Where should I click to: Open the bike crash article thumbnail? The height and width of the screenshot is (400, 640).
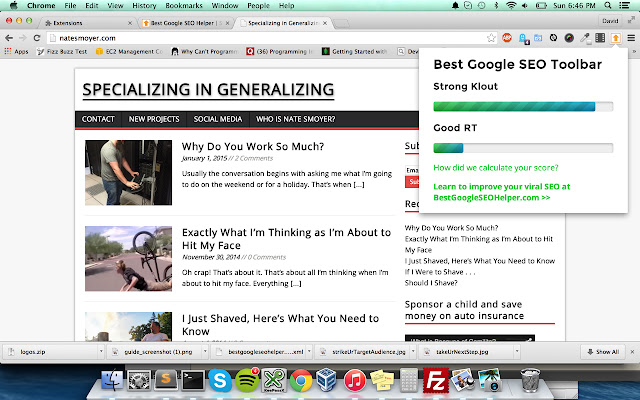point(128,259)
